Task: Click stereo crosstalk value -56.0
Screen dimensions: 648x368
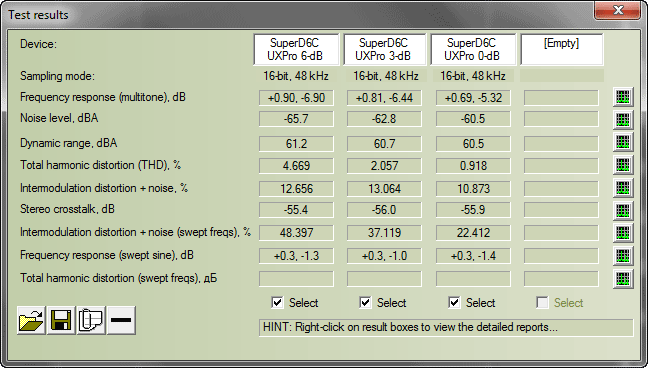Action: click(384, 210)
